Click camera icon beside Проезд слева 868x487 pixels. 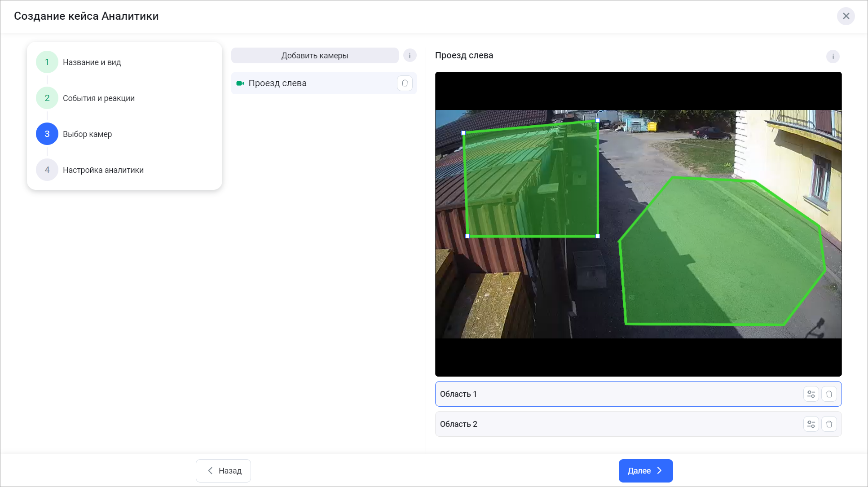point(240,83)
